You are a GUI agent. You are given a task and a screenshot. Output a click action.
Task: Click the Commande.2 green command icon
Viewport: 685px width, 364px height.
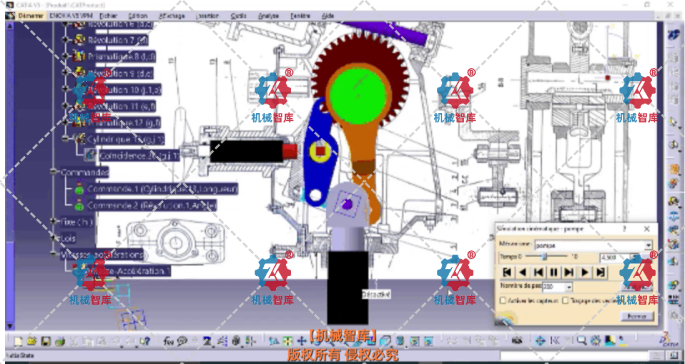coord(79,205)
